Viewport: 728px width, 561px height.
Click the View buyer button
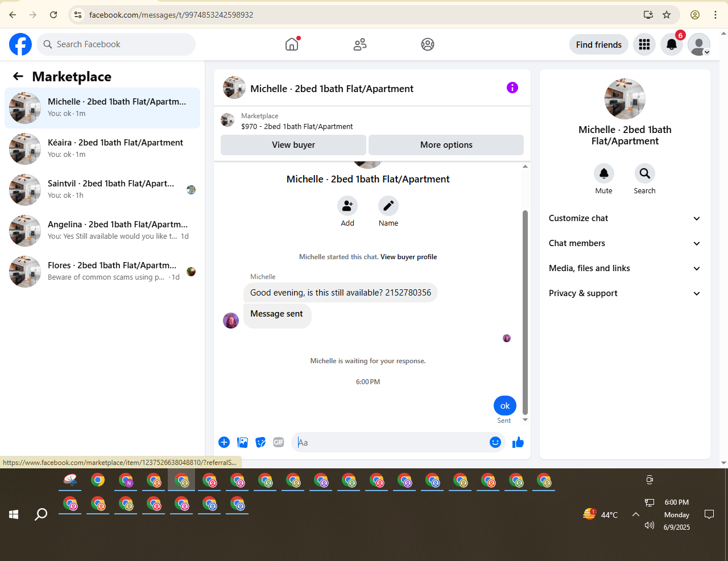[293, 145]
